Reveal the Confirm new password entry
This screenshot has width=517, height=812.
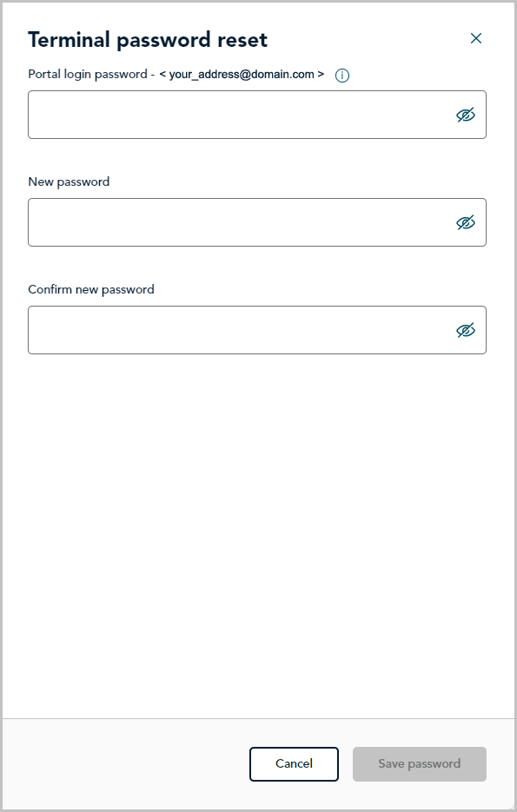click(x=465, y=330)
